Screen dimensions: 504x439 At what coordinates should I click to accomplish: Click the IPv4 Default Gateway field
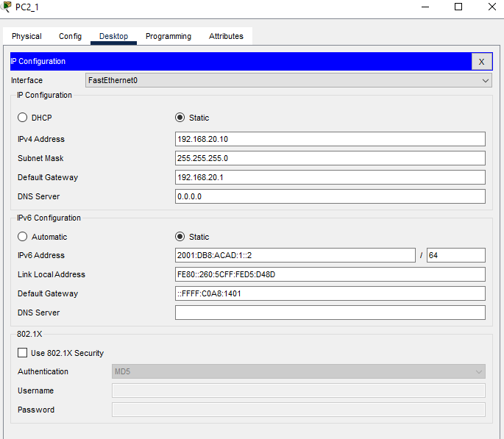click(x=330, y=177)
